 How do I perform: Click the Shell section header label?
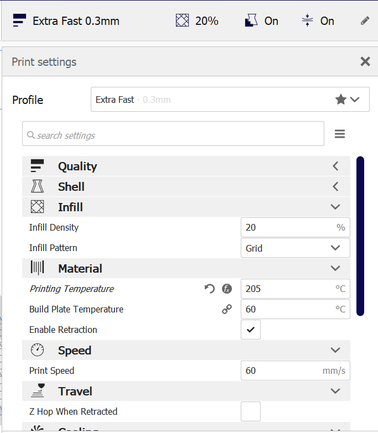point(71,187)
